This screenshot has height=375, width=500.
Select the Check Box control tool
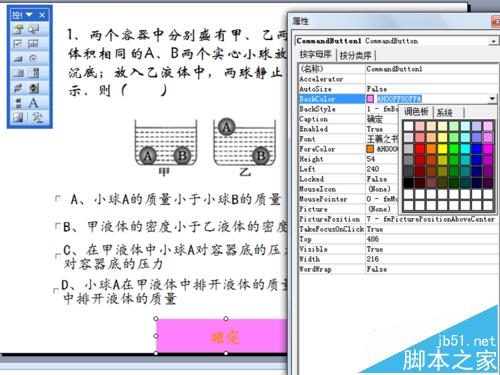pyautogui.click(x=18, y=44)
